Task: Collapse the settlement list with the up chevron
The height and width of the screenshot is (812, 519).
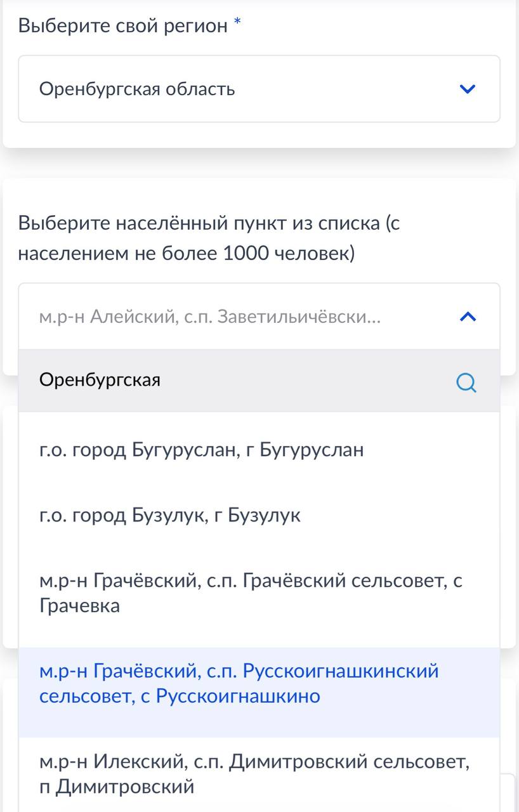Action: pyautogui.click(x=468, y=317)
